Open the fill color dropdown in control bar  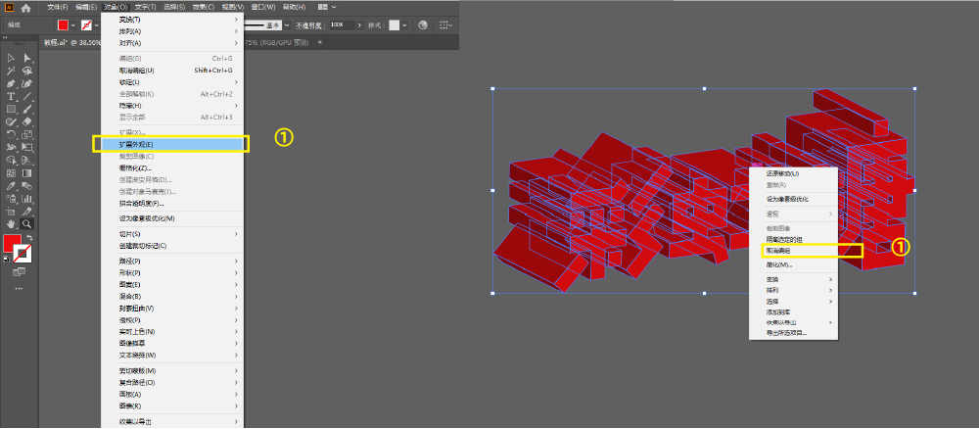pyautogui.click(x=74, y=24)
